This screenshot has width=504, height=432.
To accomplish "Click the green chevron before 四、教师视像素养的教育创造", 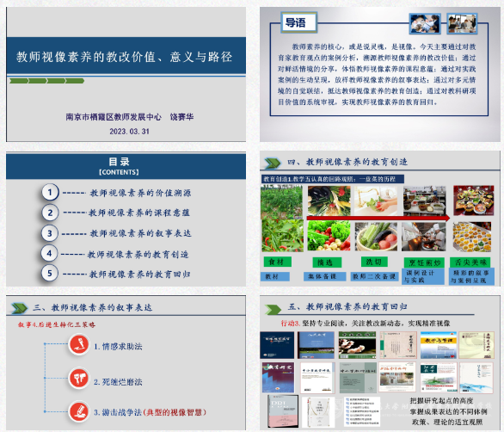I will [x=273, y=163].
